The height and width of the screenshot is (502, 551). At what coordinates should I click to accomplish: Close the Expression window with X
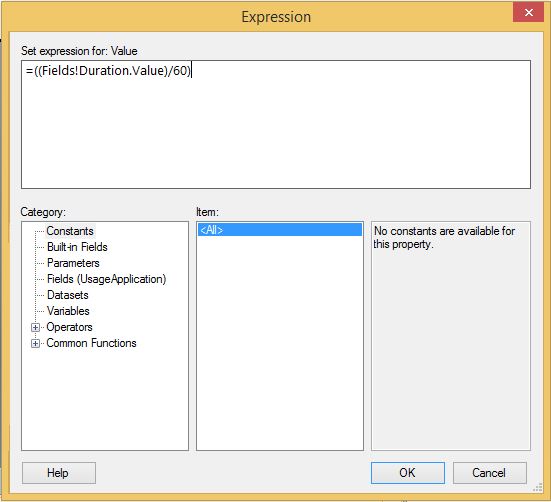click(x=528, y=13)
